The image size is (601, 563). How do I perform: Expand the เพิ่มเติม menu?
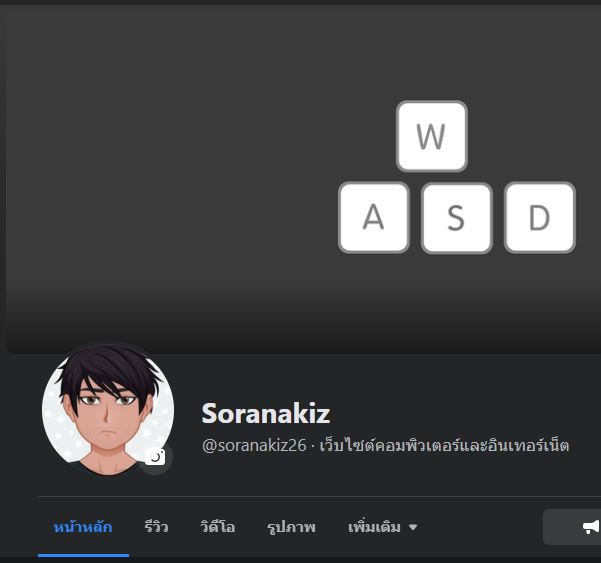coord(382,527)
